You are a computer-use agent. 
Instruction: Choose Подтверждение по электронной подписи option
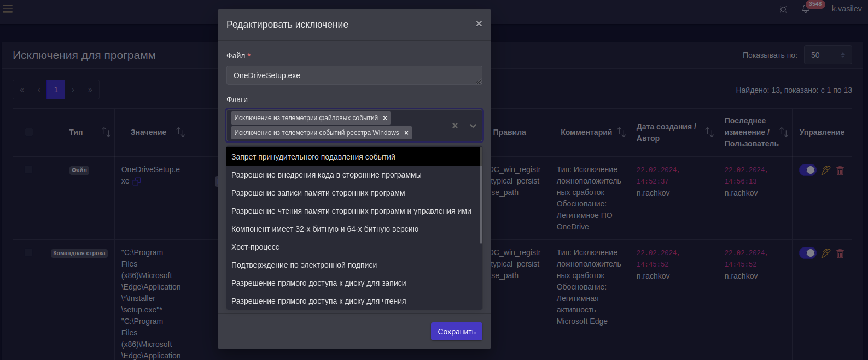(x=304, y=265)
